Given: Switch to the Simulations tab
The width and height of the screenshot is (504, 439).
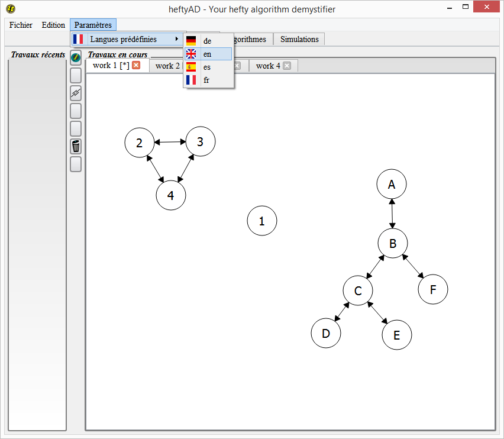Looking at the screenshot, I should coord(299,39).
